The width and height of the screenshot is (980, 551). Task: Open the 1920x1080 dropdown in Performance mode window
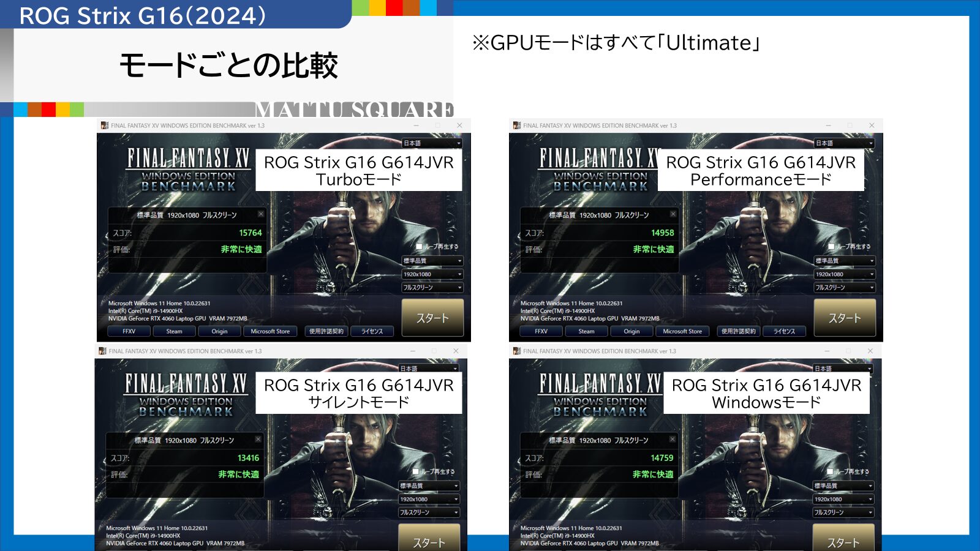click(845, 274)
